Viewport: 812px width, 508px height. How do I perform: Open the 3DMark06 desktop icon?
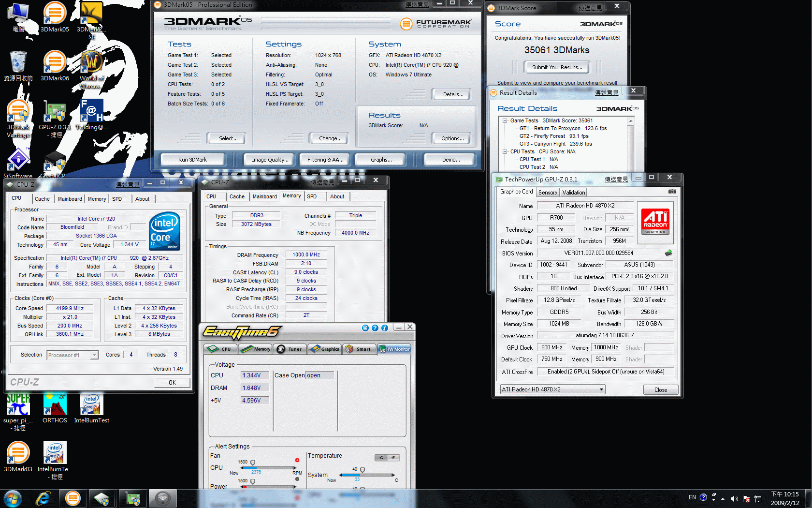[55, 65]
